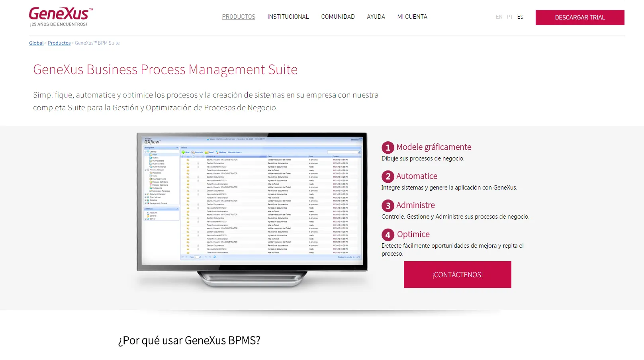Click the number 3 circle icon
This screenshot has width=644, height=360.
[x=388, y=206]
